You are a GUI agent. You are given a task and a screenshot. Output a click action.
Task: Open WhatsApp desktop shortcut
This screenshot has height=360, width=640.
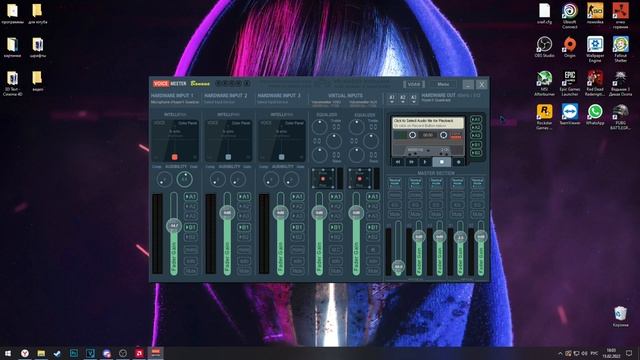(595, 114)
